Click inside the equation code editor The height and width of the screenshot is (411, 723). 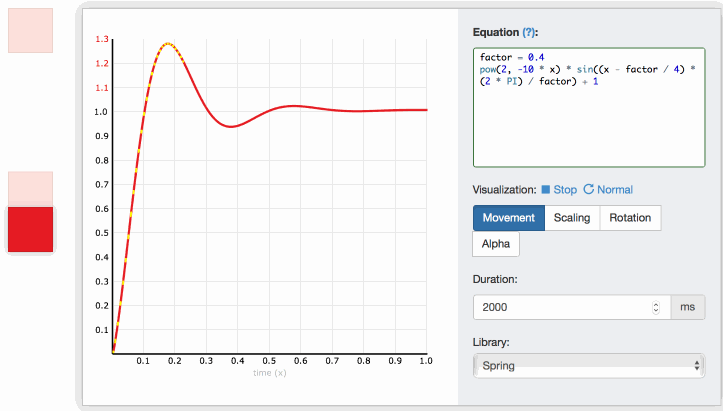pyautogui.click(x=589, y=107)
